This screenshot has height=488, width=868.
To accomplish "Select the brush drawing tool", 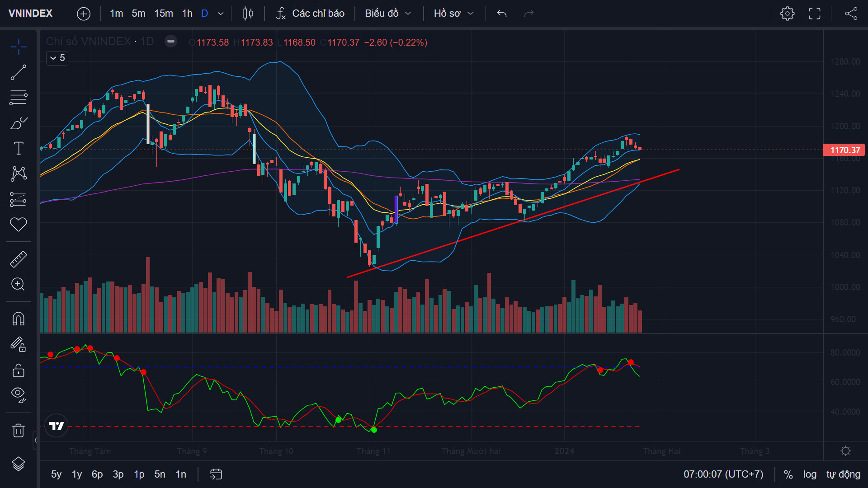I will [x=19, y=123].
